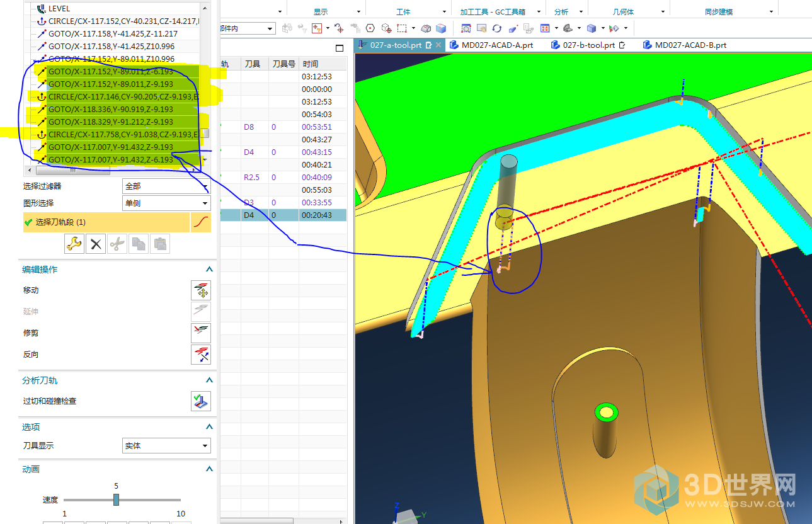812x524 pixels.
Task: Click the red curve icon beside 选择刀轨段
Action: (201, 222)
